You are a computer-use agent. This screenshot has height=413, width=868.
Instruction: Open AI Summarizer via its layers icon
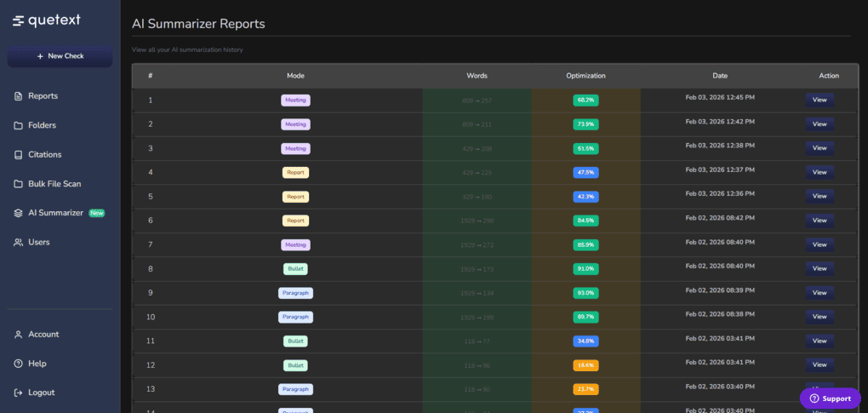(18, 213)
